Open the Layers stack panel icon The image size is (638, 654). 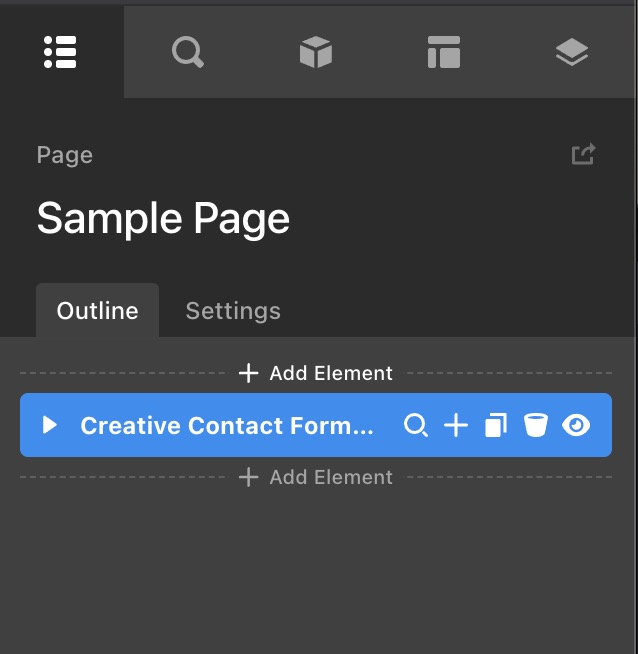(572, 52)
